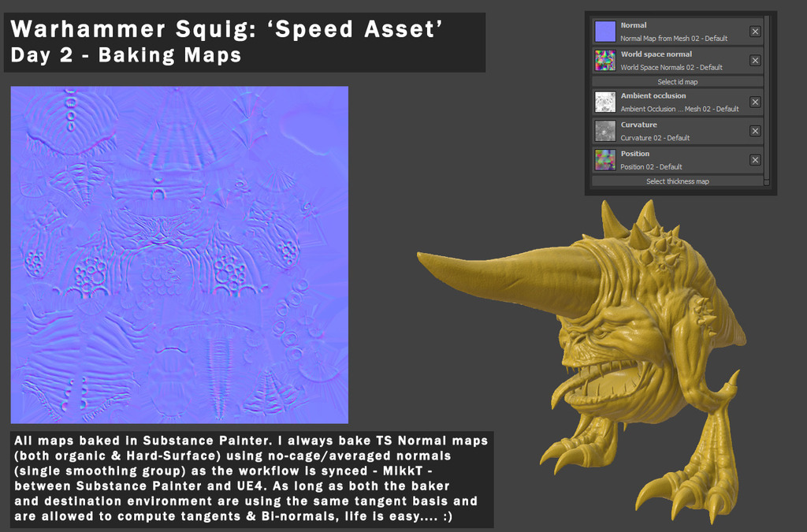Remove the Position map with X
807x532 pixels.
click(x=755, y=160)
